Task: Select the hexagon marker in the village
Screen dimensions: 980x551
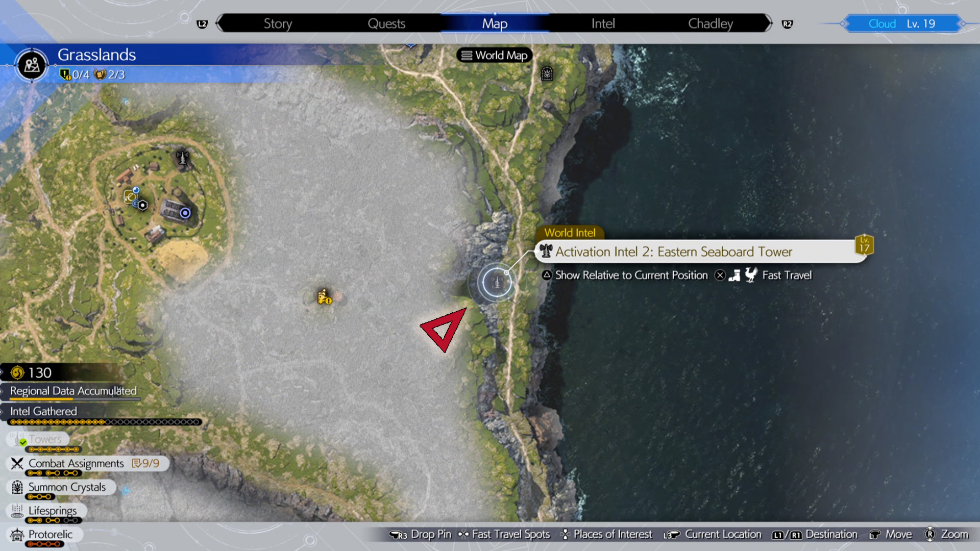Action: tap(143, 205)
